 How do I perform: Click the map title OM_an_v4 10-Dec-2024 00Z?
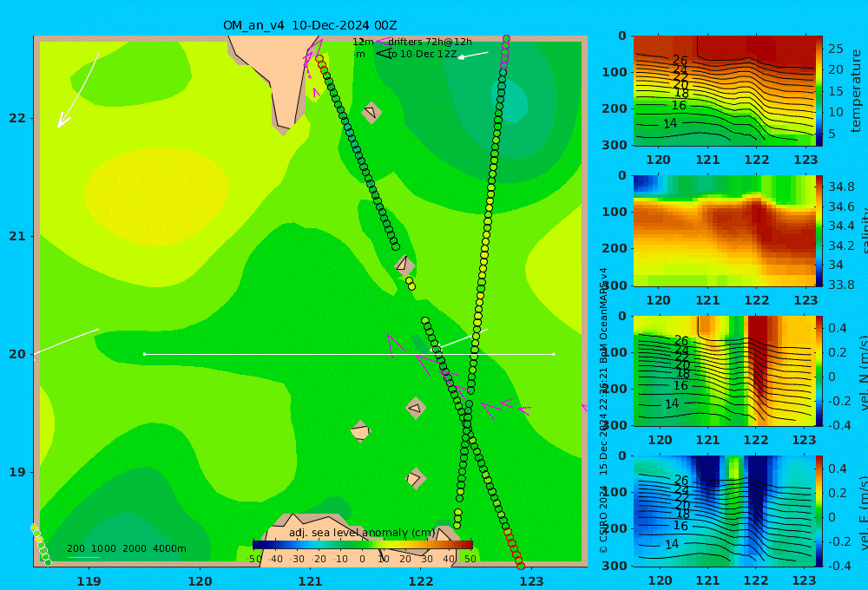(x=310, y=25)
